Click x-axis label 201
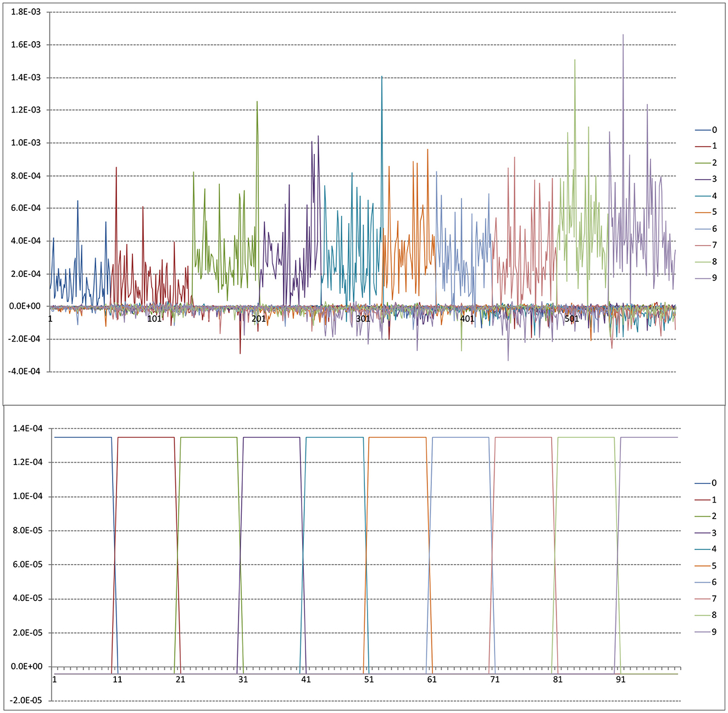 (x=259, y=319)
